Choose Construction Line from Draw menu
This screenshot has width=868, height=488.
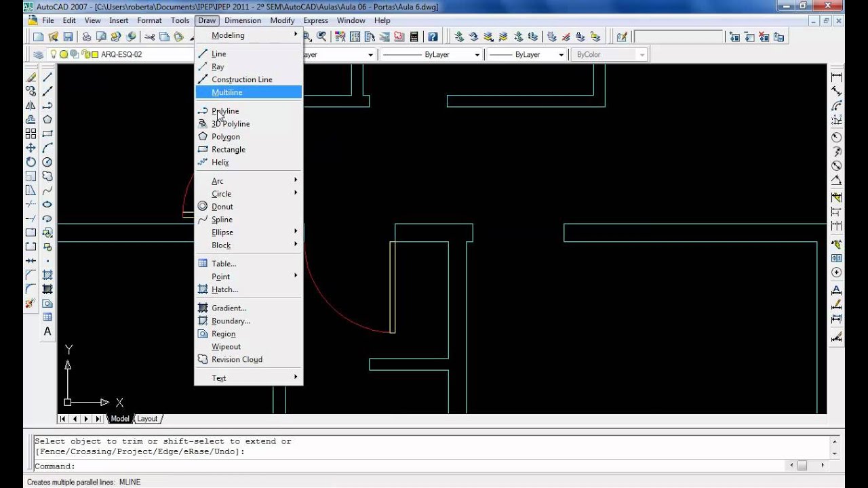pos(248,79)
